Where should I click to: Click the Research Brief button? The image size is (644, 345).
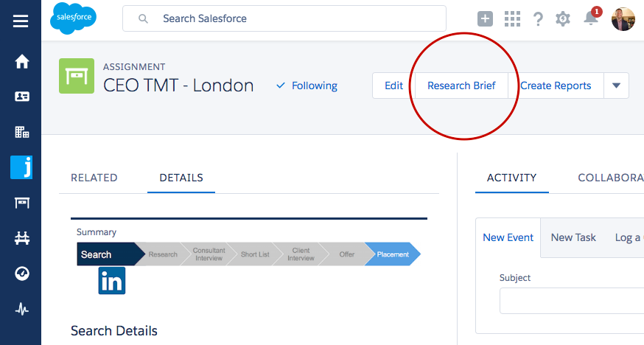461,86
